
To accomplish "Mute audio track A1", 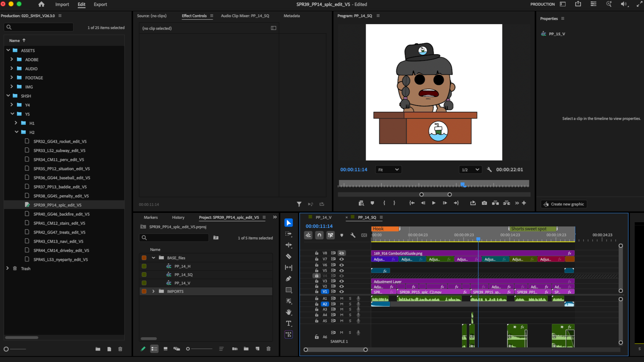I will pos(342,298).
